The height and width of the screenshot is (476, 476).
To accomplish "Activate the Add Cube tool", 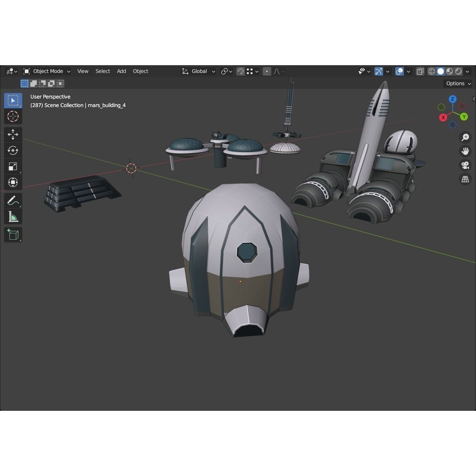I will point(13,234).
